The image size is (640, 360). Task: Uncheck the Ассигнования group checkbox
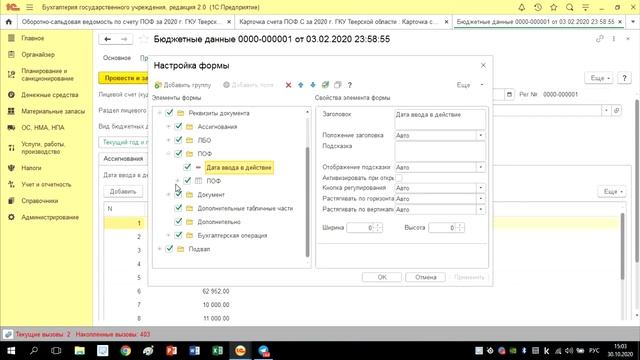tap(178, 127)
